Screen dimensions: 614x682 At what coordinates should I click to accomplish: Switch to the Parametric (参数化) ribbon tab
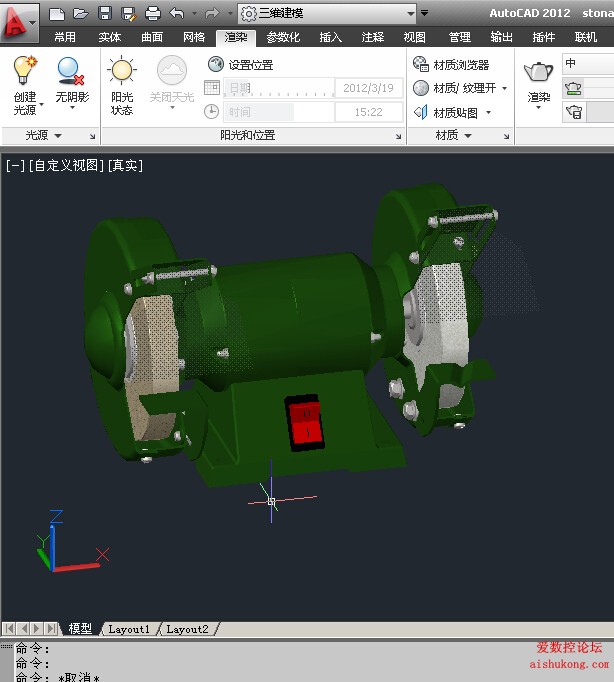(x=283, y=37)
